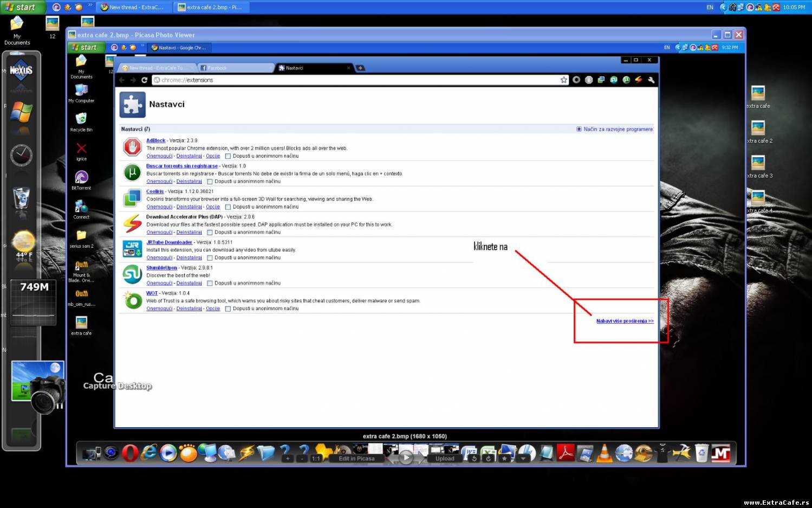
Task: Click Onemogući link under StumbleUpon
Action: 159,284
